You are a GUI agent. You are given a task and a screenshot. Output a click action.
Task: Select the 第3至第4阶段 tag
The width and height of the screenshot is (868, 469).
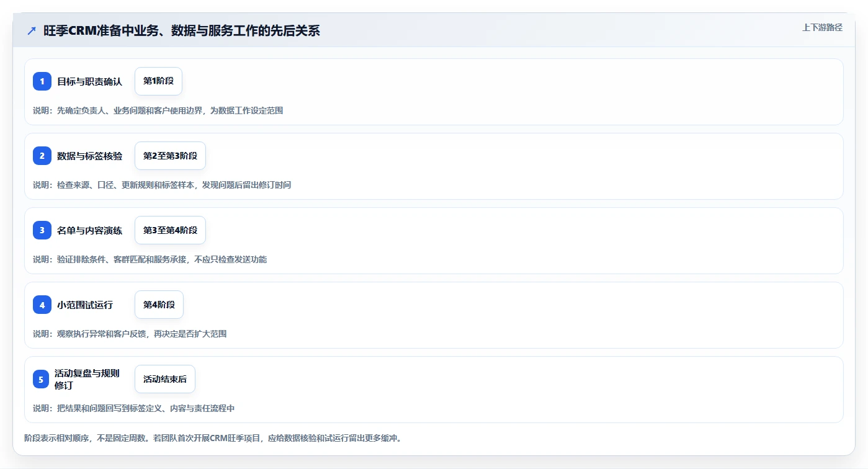coord(170,230)
